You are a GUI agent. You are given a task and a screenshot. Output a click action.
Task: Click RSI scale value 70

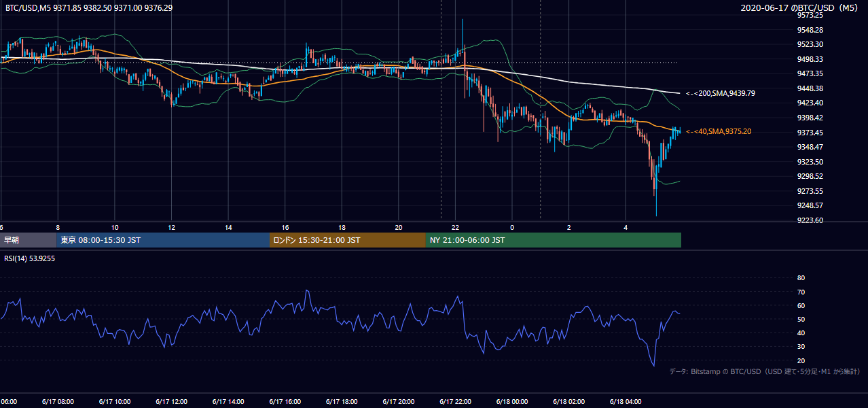click(x=801, y=292)
